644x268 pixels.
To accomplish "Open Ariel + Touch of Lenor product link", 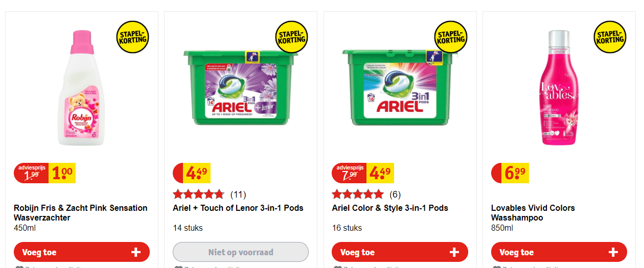I will click(238, 208).
